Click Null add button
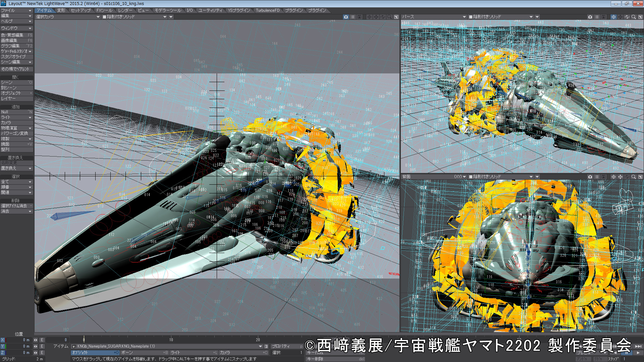 [16, 112]
